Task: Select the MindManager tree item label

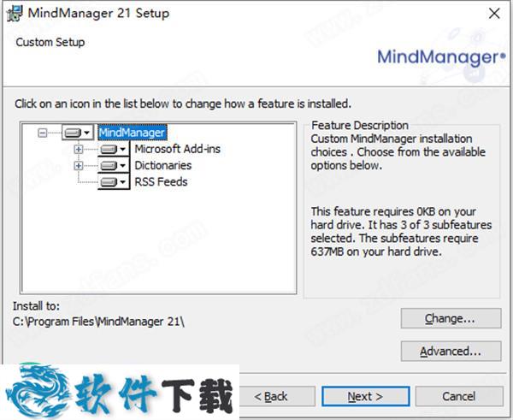Action: (133, 133)
